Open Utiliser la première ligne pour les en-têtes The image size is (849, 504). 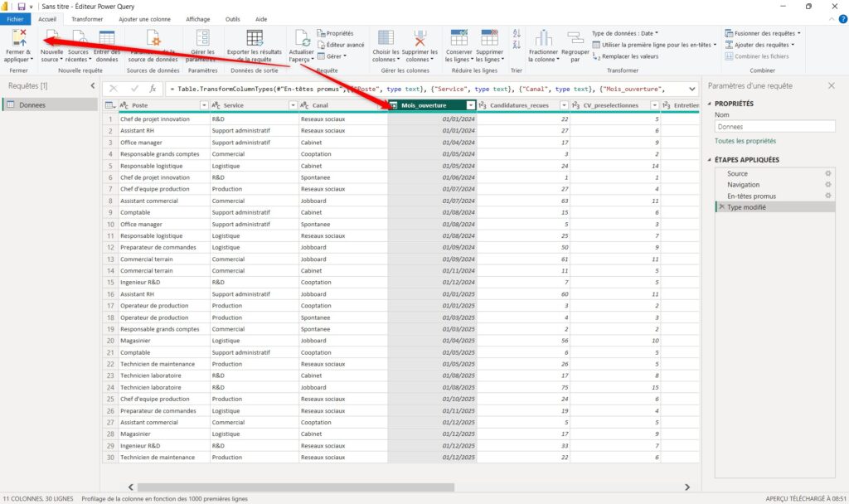click(x=654, y=45)
